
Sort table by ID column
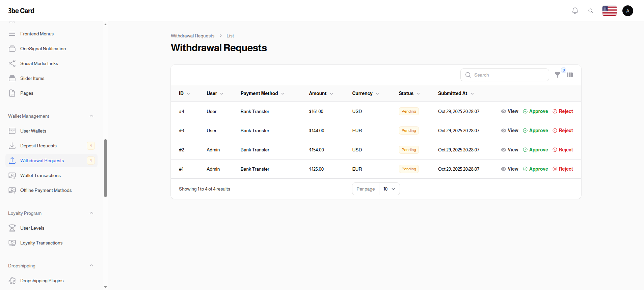coord(184,93)
